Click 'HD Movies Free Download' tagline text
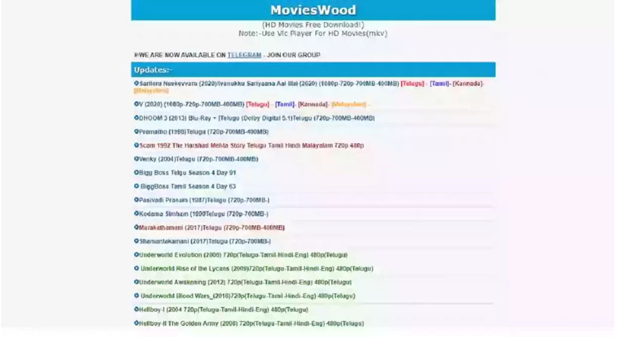Viewport: 644px width, 337px height. [x=313, y=25]
